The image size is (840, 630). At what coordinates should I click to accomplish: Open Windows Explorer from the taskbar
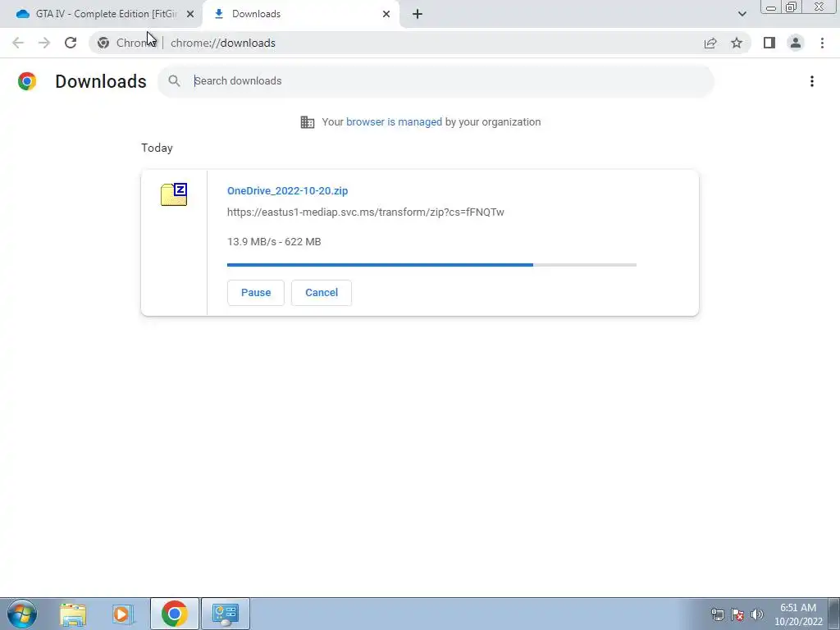[x=73, y=614]
